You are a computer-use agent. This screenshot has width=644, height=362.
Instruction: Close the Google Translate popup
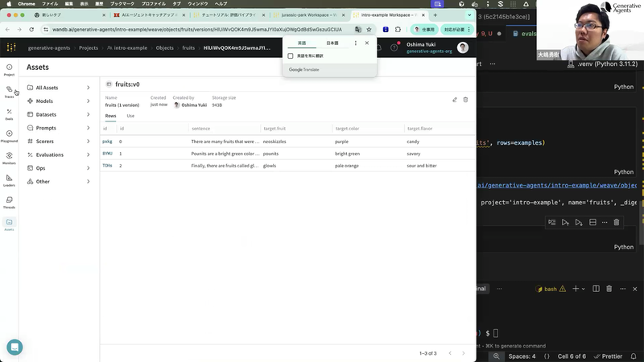tap(367, 43)
